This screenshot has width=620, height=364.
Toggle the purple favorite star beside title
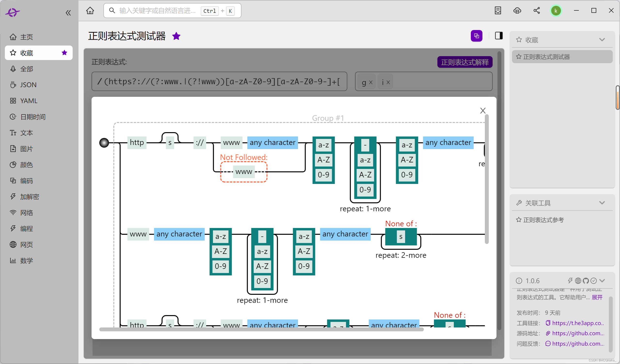(x=176, y=36)
